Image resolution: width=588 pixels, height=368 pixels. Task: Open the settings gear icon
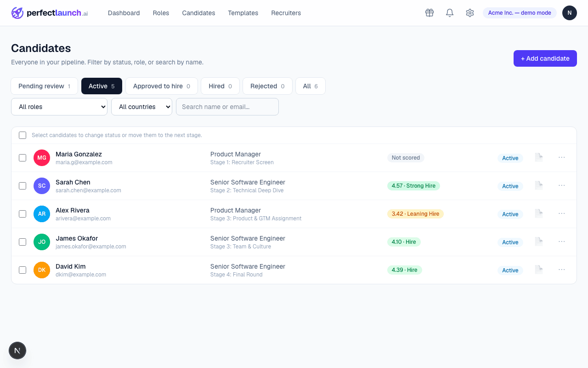pyautogui.click(x=470, y=13)
